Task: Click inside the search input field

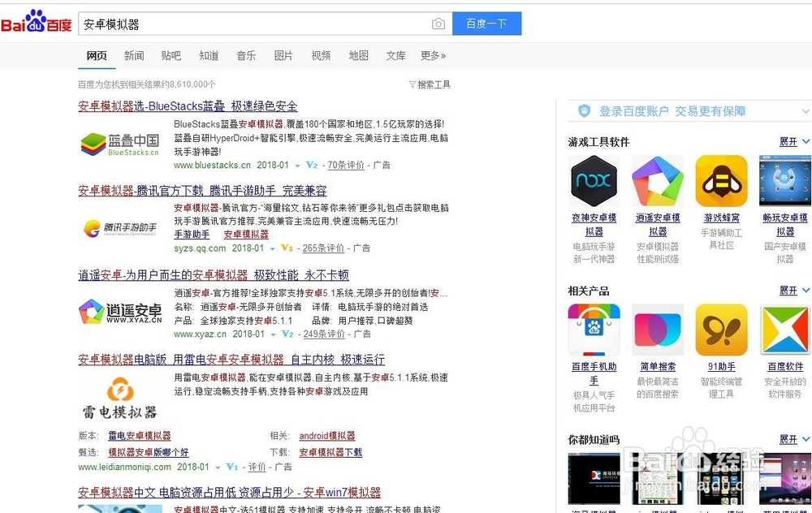Action: pos(244,24)
